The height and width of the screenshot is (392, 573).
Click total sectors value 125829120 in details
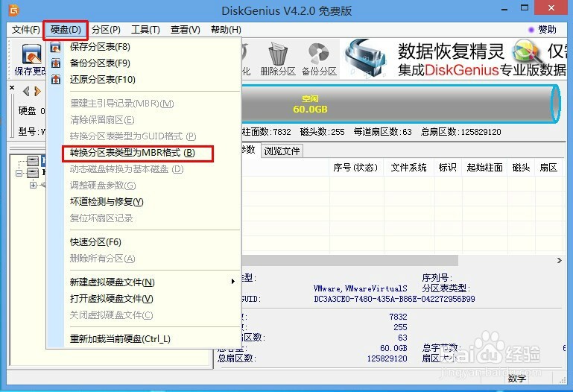click(x=387, y=358)
